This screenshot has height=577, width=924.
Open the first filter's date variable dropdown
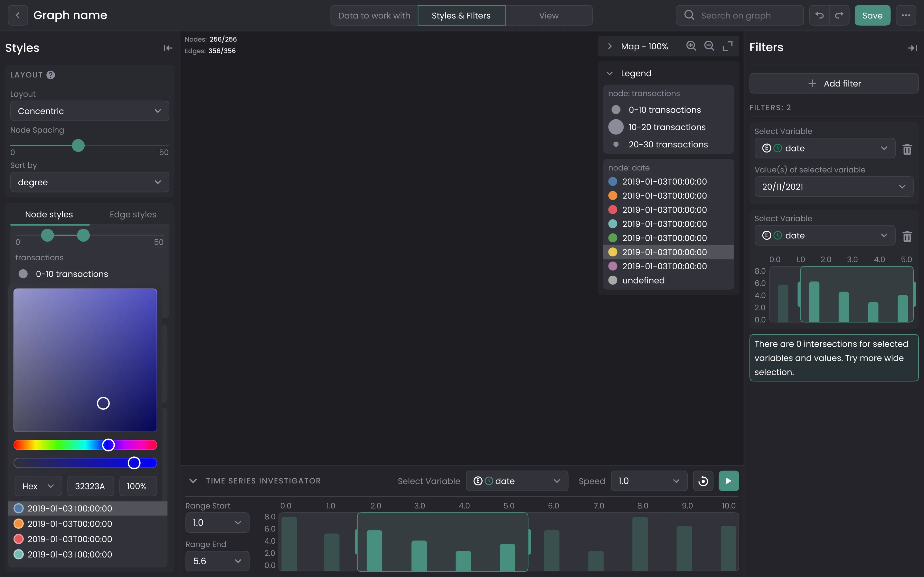[825, 148]
